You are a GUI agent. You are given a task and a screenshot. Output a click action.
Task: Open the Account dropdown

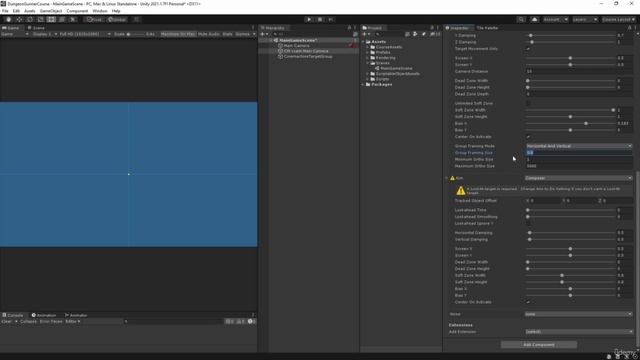click(555, 19)
